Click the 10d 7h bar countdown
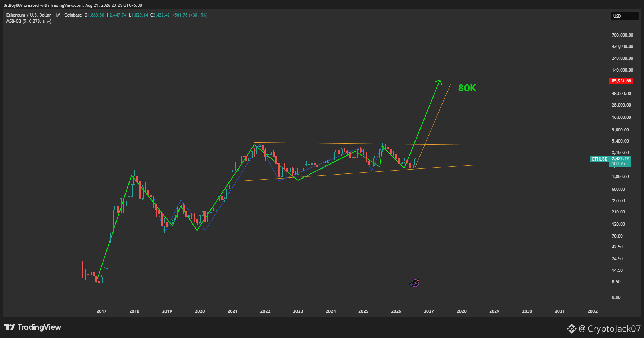This screenshot has height=338, width=644. 618,164
